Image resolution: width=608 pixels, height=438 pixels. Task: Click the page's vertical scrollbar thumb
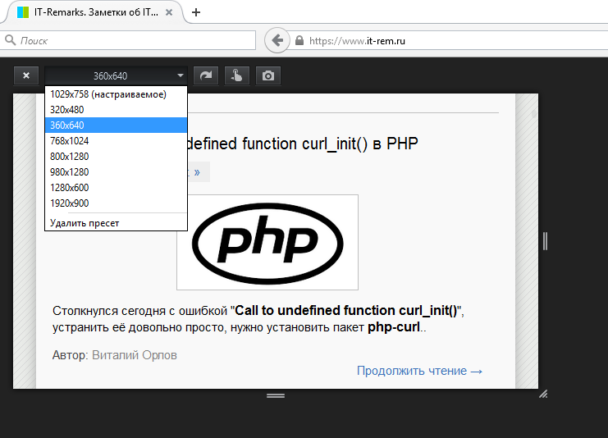click(534, 114)
